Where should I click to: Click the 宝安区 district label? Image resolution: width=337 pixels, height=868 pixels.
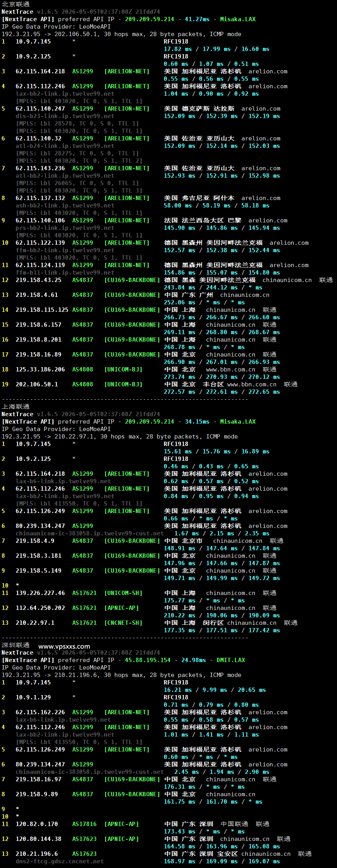[227, 853]
